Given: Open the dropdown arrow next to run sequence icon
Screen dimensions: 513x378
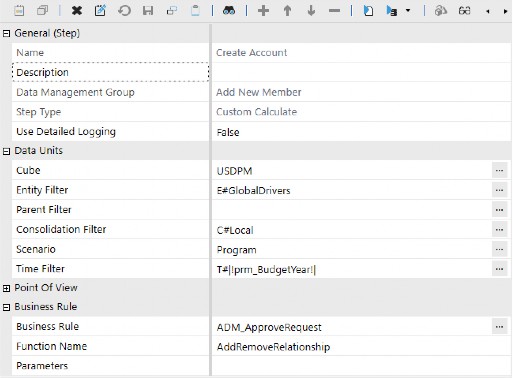Looking at the screenshot, I should 408,11.
